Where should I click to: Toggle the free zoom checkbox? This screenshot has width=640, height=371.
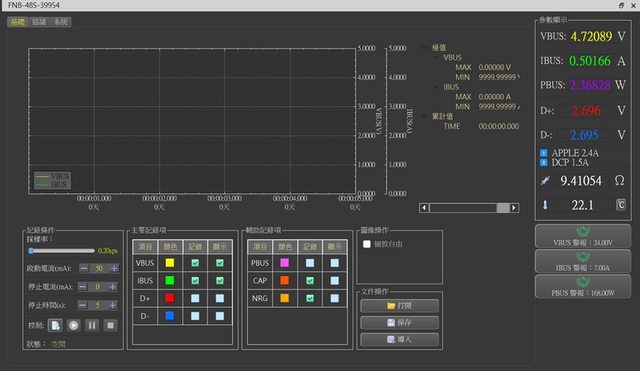pyautogui.click(x=367, y=244)
